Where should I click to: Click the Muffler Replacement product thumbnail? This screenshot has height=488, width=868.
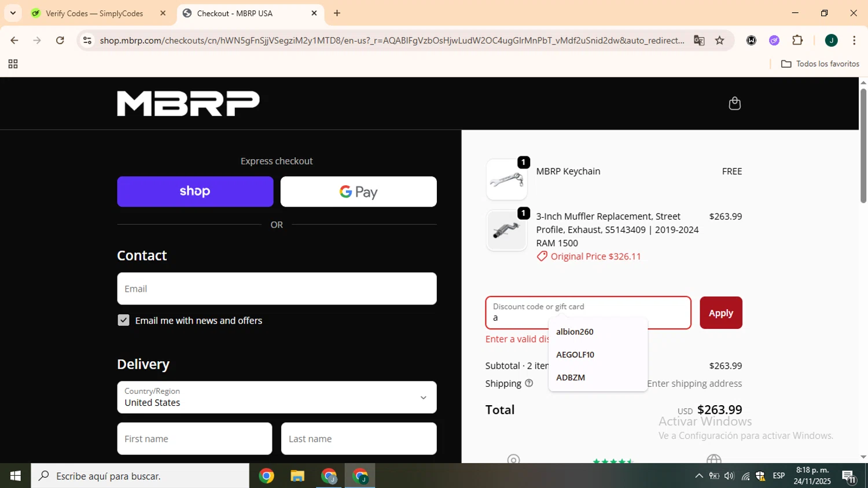point(506,230)
